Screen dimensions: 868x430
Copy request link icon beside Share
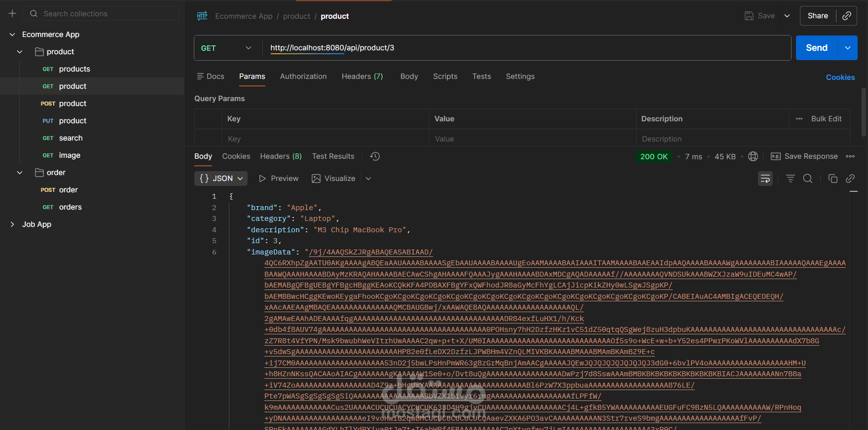[x=847, y=16]
